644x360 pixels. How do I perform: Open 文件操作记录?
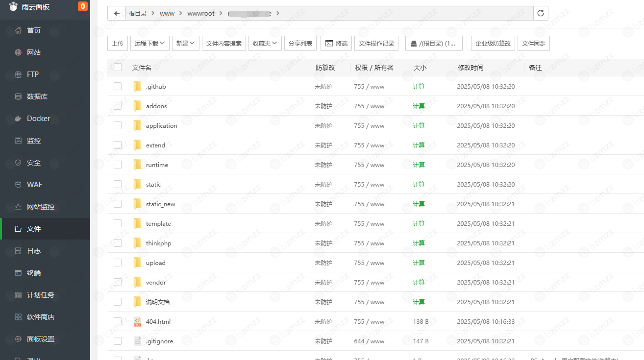376,43
